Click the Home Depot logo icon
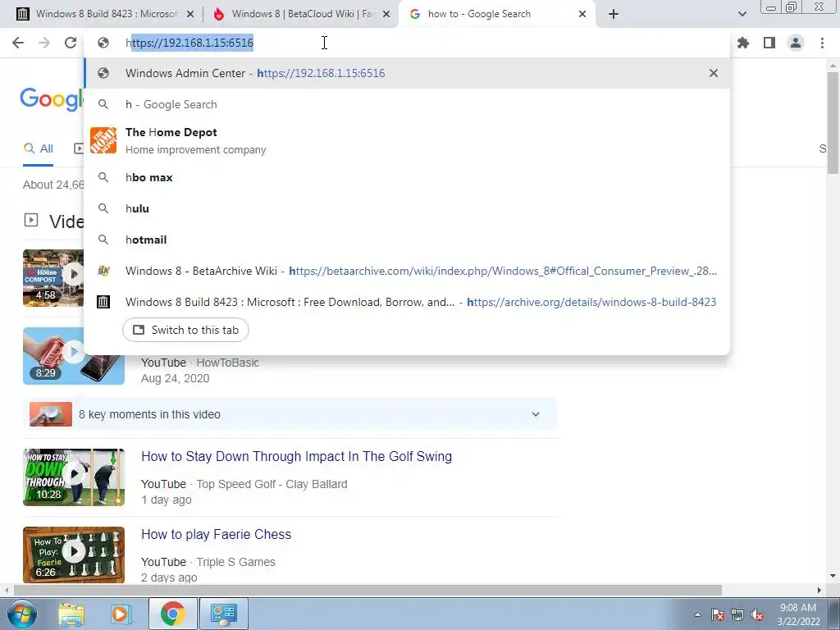840x630 pixels. coord(103,140)
